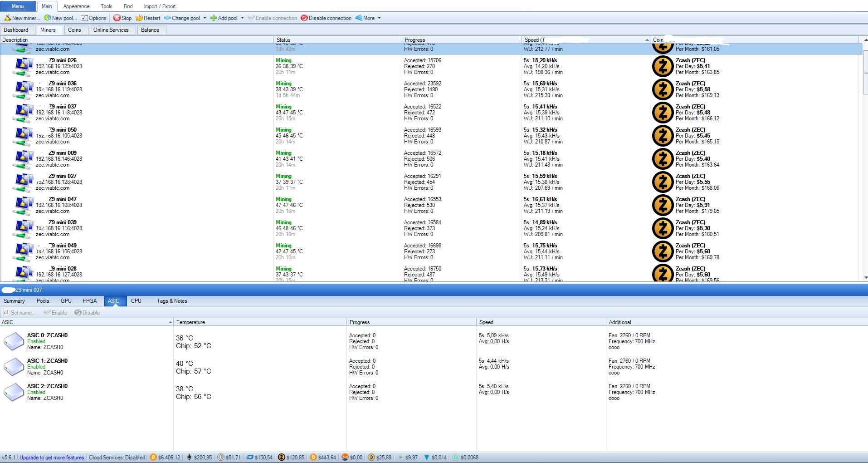Click the Ethereum price icon in status bar
Image resolution: width=868 pixels, height=463 pixels.
pos(189,458)
